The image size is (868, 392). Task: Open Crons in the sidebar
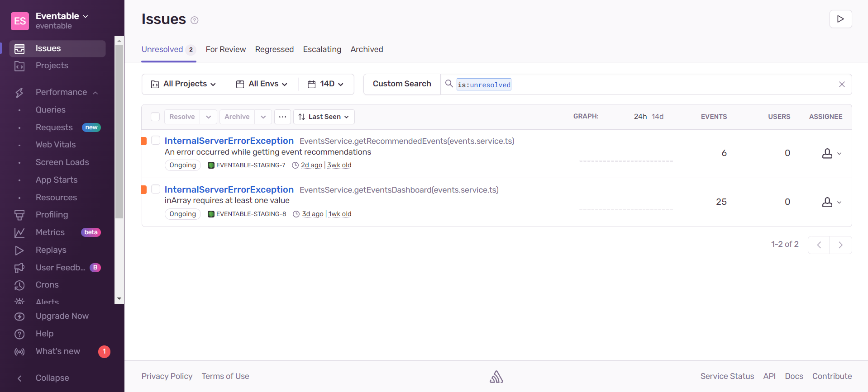click(47, 285)
